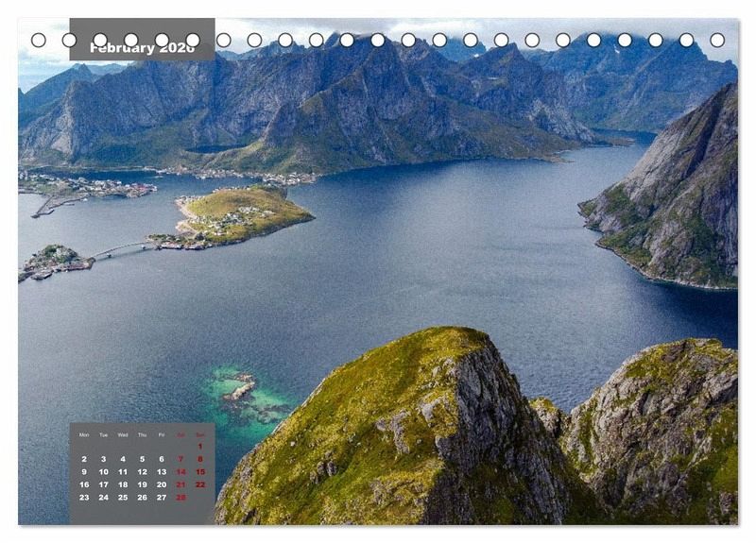
Task: Click the 'Mon' weekday header
Action: coord(84,435)
